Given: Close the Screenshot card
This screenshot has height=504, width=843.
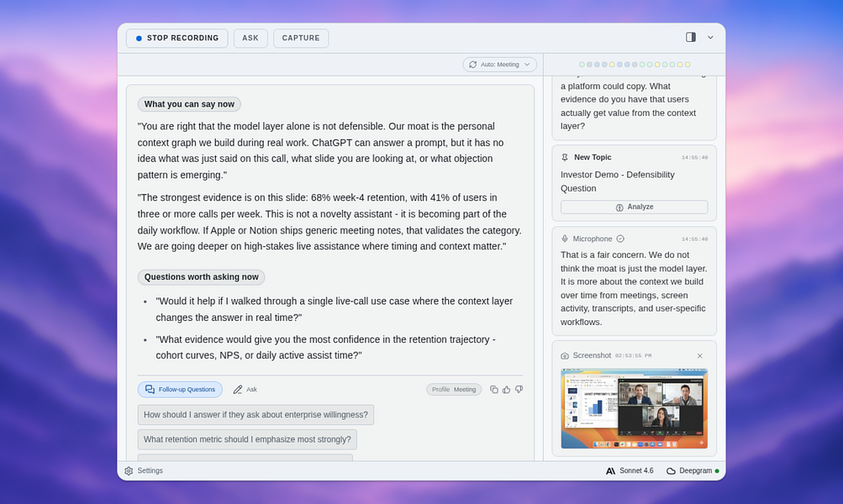Looking at the screenshot, I should (700, 355).
